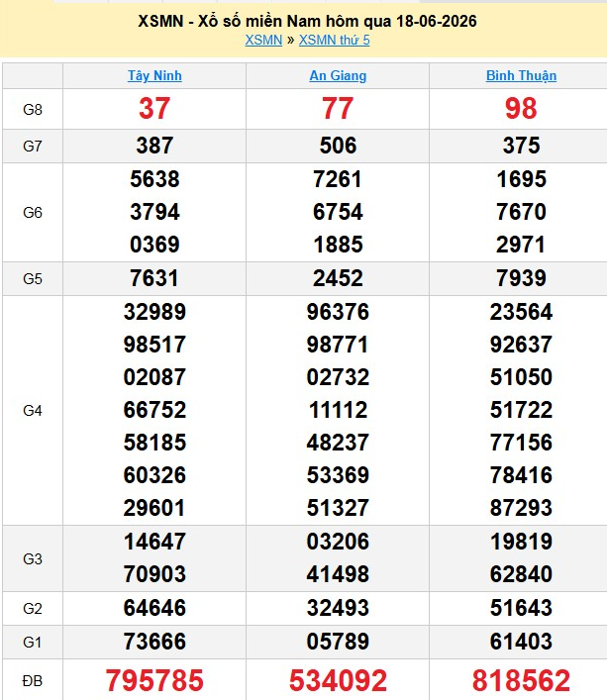Click G3 number 14647
Image resolution: width=607 pixels, height=700 pixels.
click(x=154, y=542)
